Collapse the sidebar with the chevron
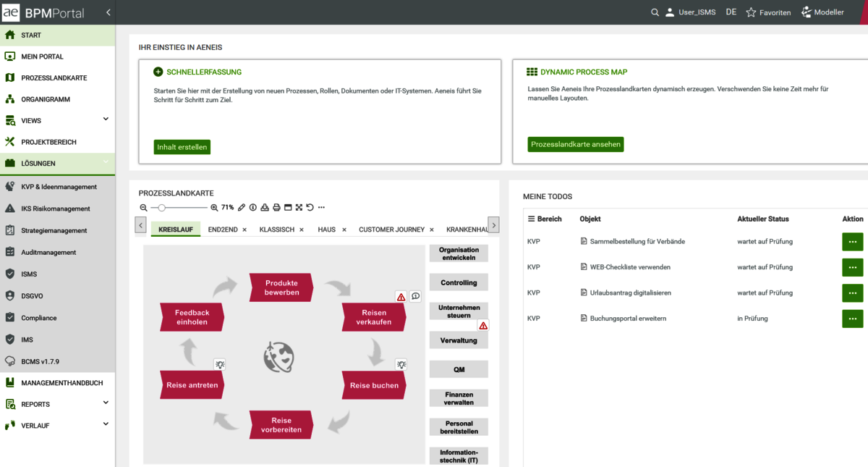Image resolution: width=868 pixels, height=467 pixels. pos(109,12)
